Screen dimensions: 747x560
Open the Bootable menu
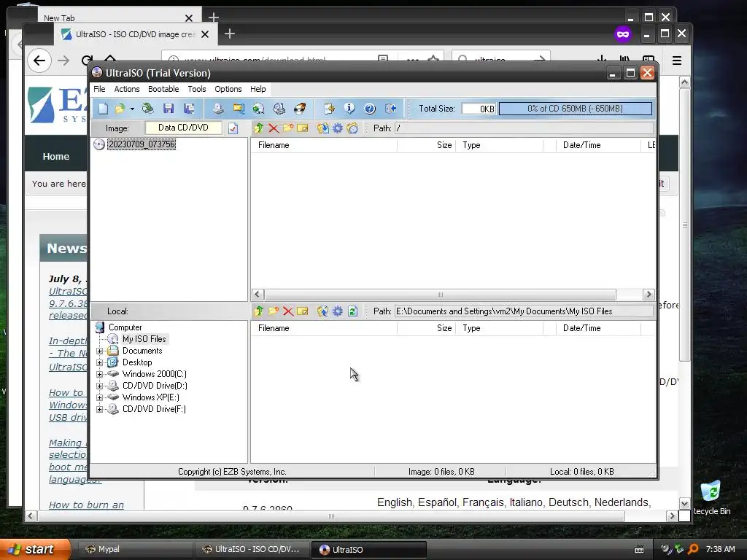click(x=163, y=89)
